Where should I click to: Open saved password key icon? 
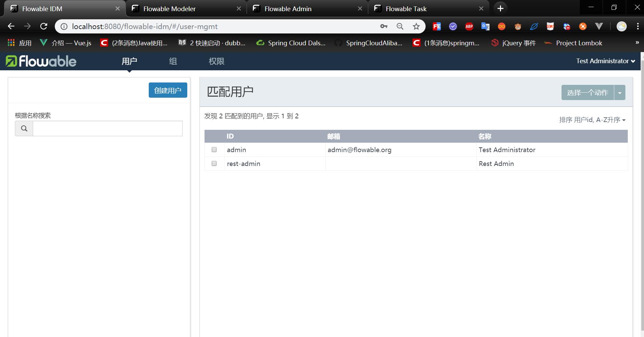384,26
